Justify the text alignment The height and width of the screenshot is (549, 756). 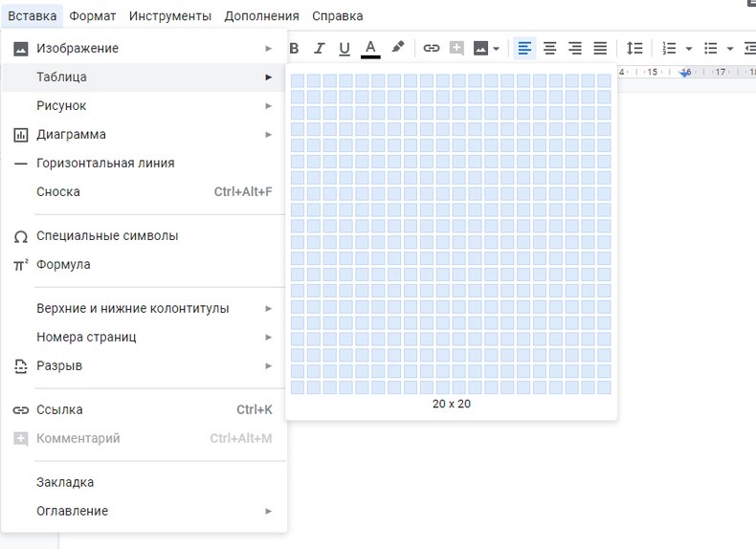coord(600,48)
